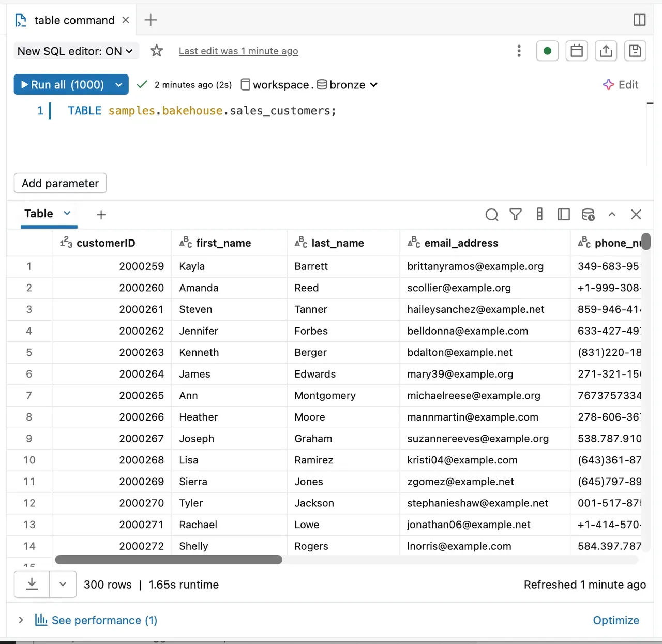This screenshot has width=662, height=644.
Task: Download the query results
Action: tap(32, 584)
